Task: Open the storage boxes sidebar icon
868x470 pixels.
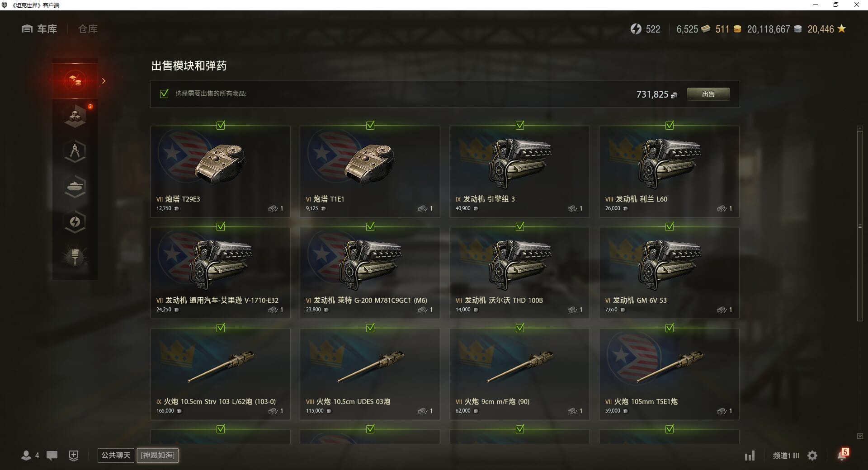Action: pyautogui.click(x=75, y=116)
